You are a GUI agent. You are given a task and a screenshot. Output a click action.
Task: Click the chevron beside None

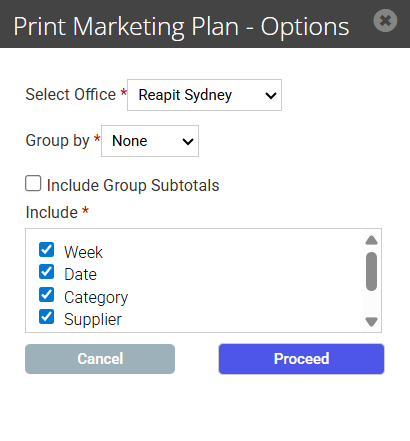(188, 142)
